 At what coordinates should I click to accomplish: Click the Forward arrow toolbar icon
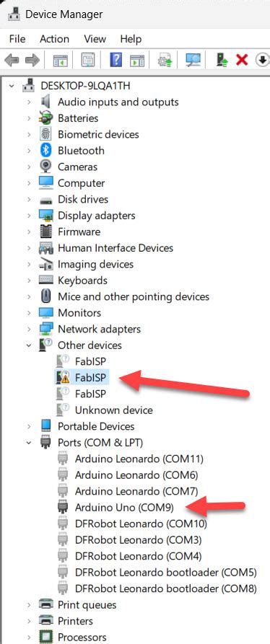(x=32, y=61)
